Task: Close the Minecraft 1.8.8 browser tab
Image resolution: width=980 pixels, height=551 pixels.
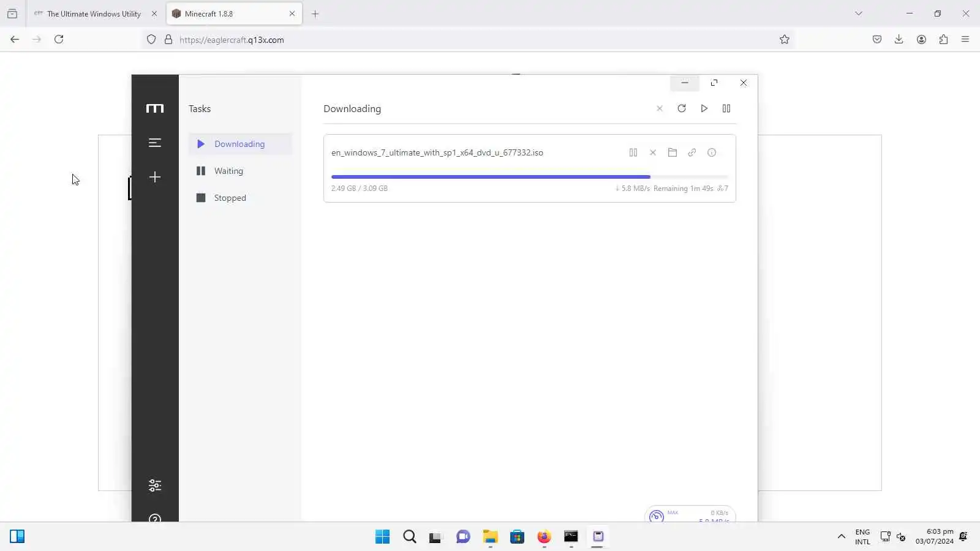Action: [292, 13]
